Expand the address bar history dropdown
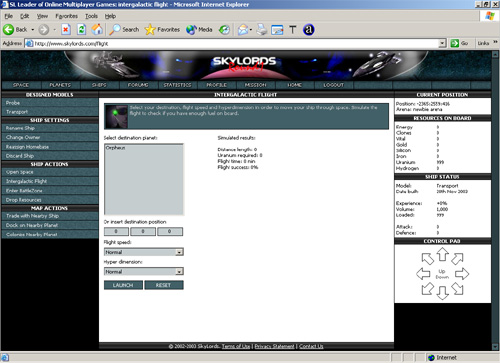The image size is (500, 363). click(442, 43)
